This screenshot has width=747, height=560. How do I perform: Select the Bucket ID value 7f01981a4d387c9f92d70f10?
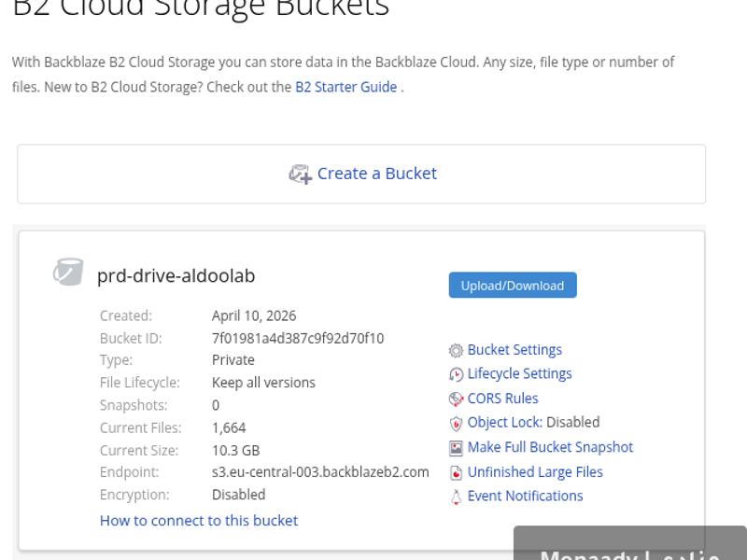point(298,339)
